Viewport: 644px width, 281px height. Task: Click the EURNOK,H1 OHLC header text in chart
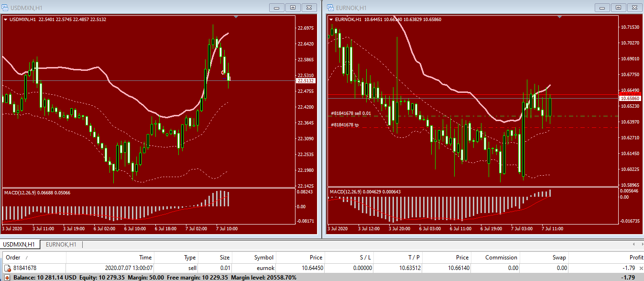tap(388, 20)
